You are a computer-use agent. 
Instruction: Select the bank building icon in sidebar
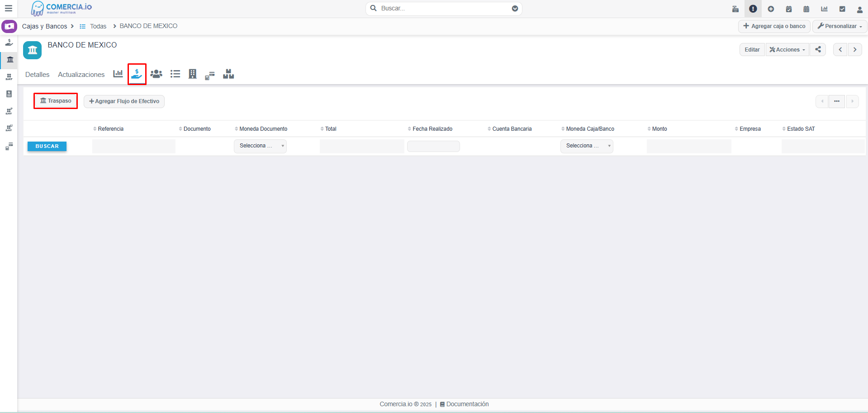(9, 59)
